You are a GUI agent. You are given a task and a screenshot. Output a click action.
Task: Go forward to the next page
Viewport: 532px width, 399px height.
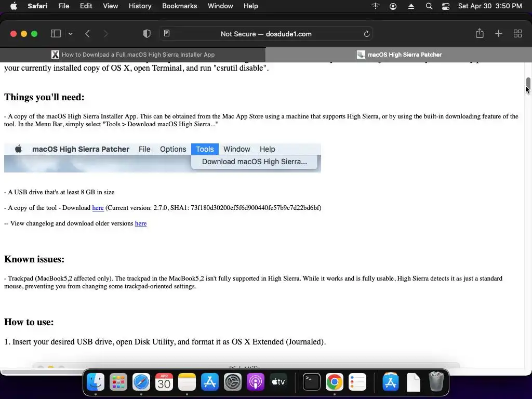coord(105,34)
